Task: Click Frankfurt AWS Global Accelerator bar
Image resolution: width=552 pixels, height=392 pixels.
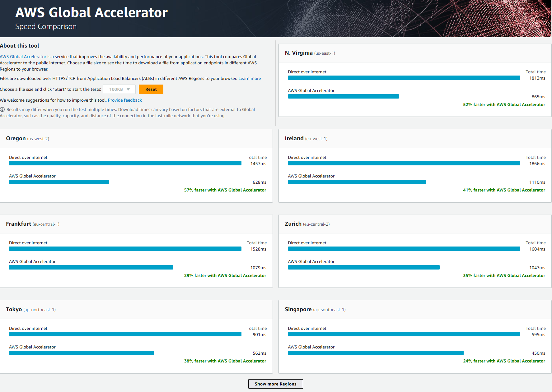Action: [x=91, y=267]
